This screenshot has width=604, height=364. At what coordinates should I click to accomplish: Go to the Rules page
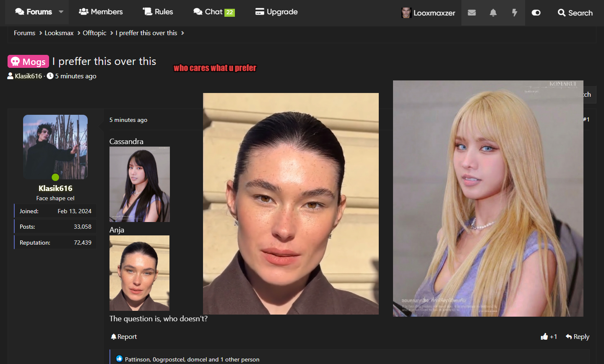coord(158,12)
